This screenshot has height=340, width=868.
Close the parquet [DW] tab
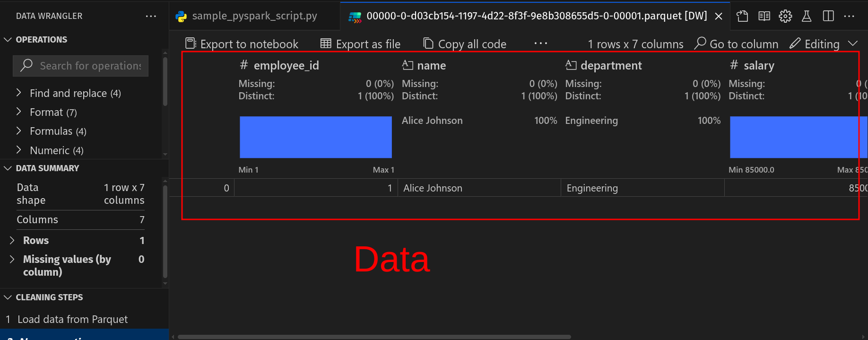(x=719, y=16)
